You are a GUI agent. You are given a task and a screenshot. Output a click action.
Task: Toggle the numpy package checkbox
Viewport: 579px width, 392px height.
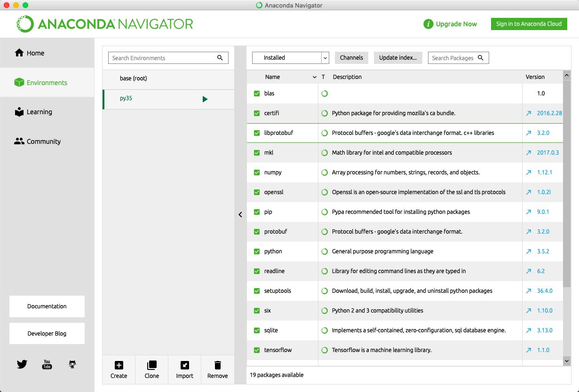[x=257, y=172]
